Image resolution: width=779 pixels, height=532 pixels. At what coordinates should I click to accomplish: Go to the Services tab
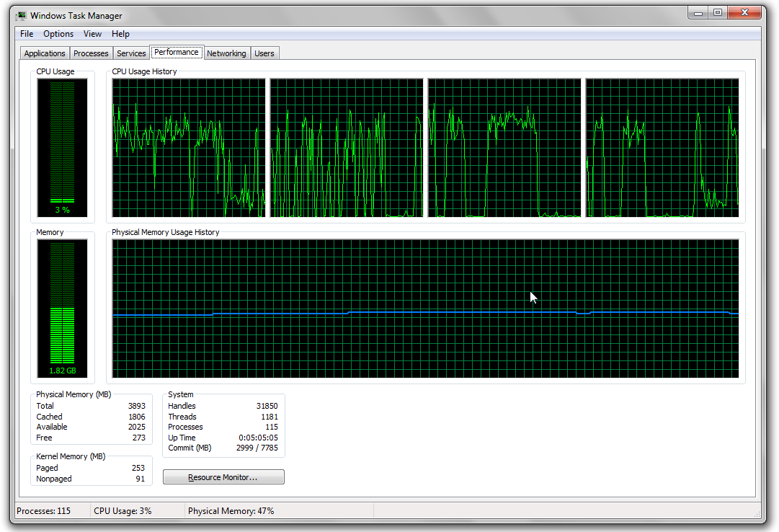point(131,53)
